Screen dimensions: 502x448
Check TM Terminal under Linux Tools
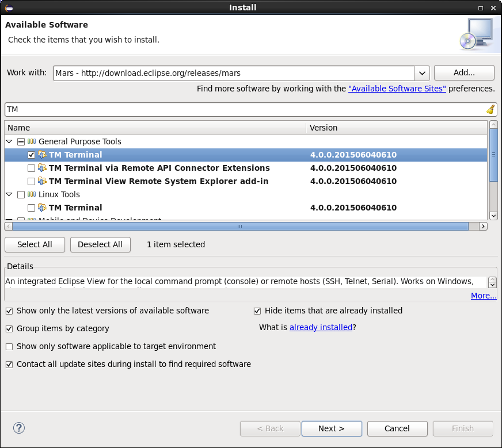(x=31, y=208)
